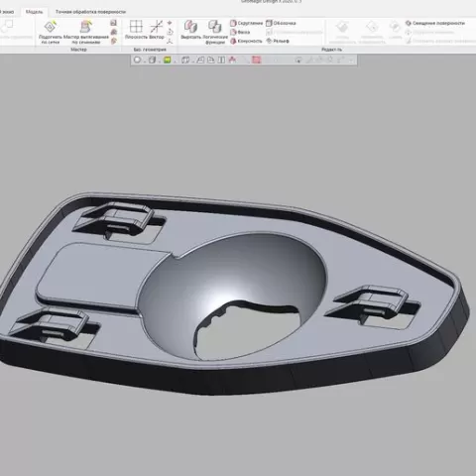Enable the red rectangle selection mode
The width and height of the screenshot is (476, 476).
256,59
